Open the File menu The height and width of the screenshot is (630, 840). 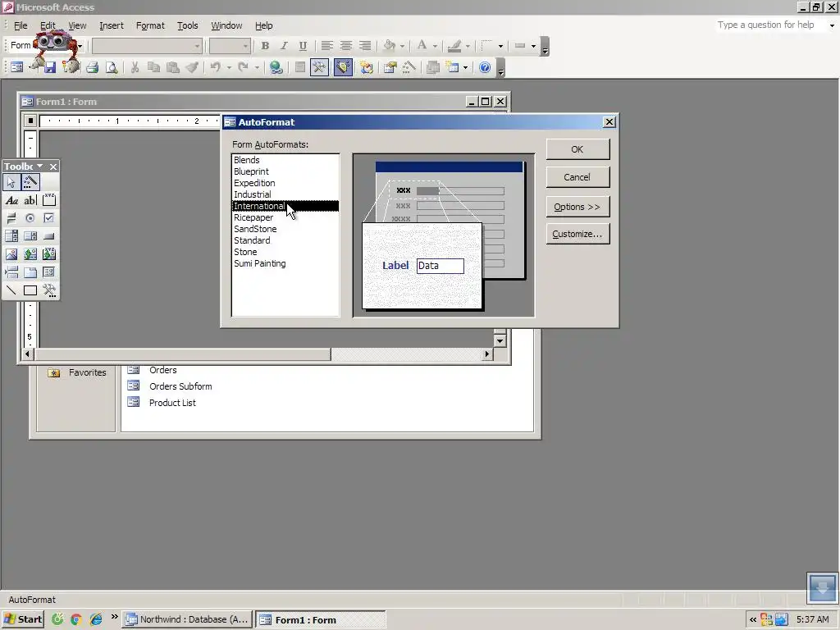[21, 25]
